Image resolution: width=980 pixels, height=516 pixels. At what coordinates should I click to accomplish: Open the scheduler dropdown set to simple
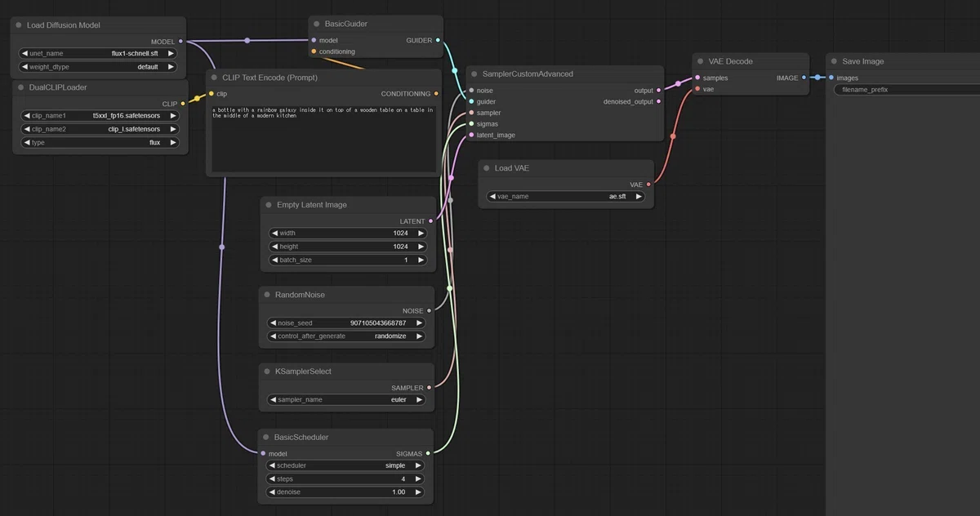[x=345, y=465]
